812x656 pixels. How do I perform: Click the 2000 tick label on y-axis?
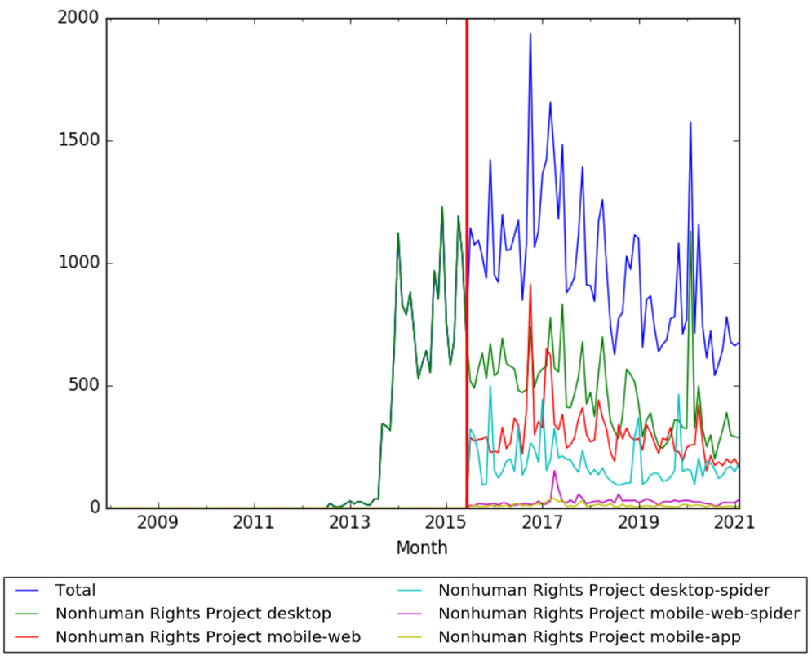(x=78, y=18)
